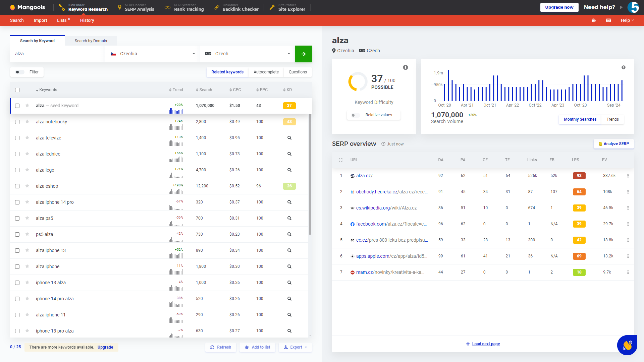Open the Export dropdown

point(295,347)
